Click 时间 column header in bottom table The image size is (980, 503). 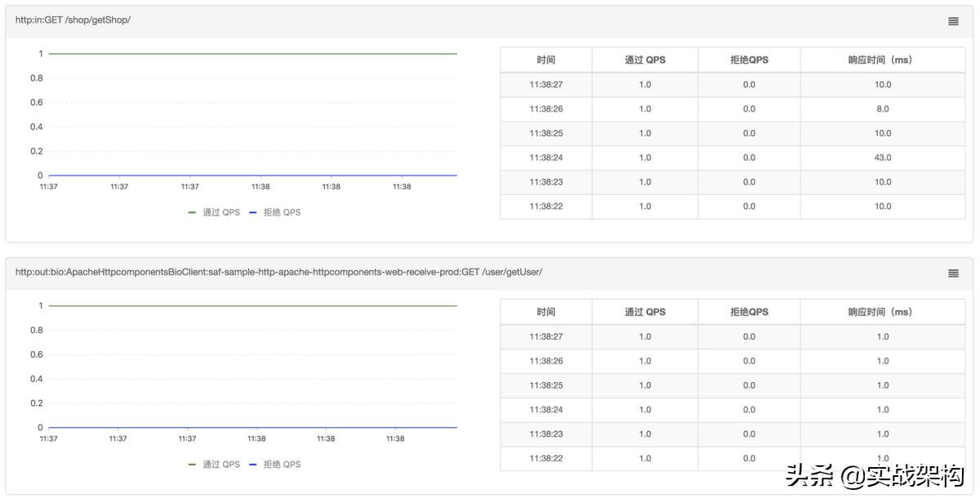click(x=546, y=312)
